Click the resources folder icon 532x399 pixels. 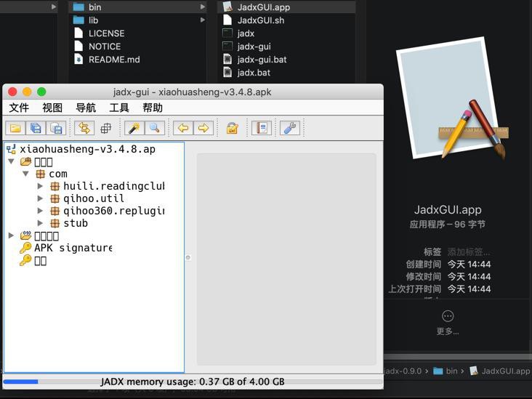25,235
